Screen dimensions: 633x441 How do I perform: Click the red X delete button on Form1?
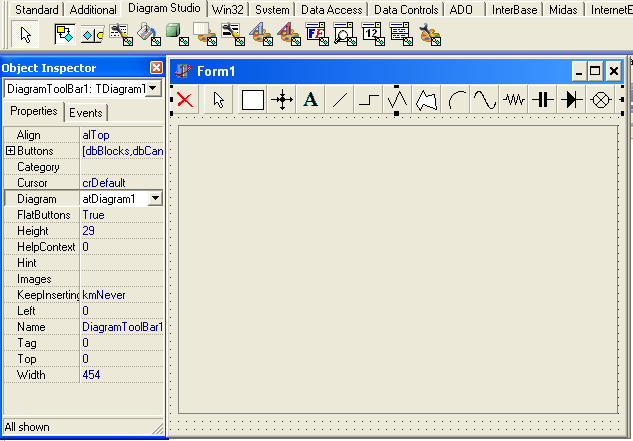tap(185, 100)
